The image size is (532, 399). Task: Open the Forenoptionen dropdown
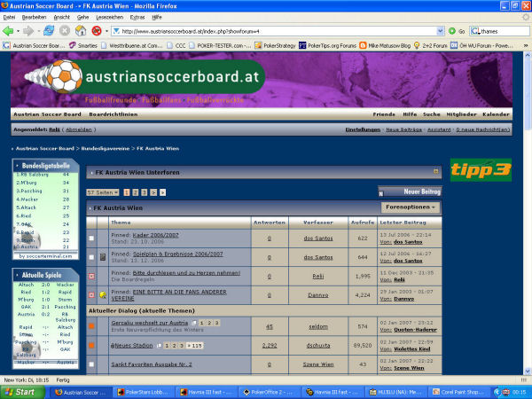(x=411, y=207)
